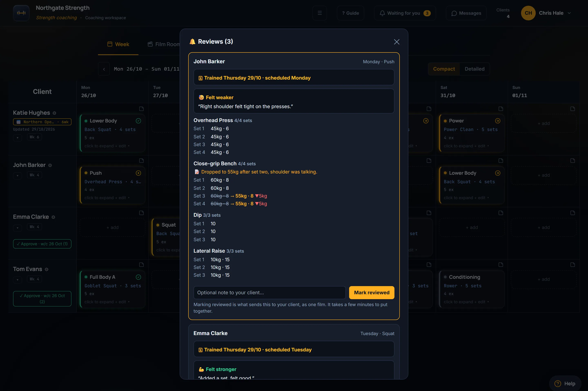Click the Northgate Strength dumbbell logo
The height and width of the screenshot is (391, 588).
(x=21, y=13)
